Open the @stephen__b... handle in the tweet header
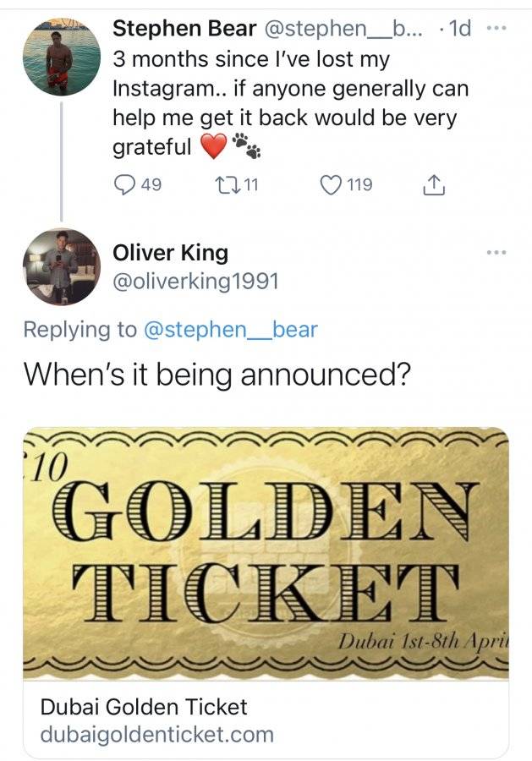Viewport: 532px width, 761px height. pos(343,29)
